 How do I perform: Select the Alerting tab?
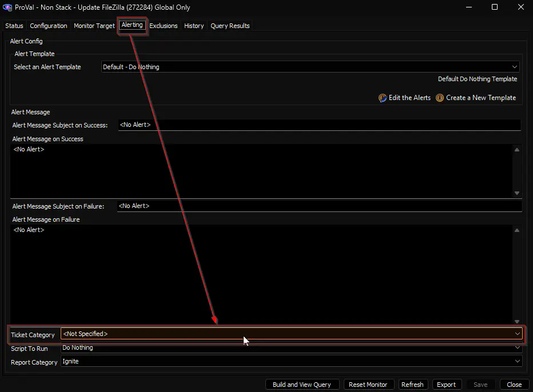[132, 25]
